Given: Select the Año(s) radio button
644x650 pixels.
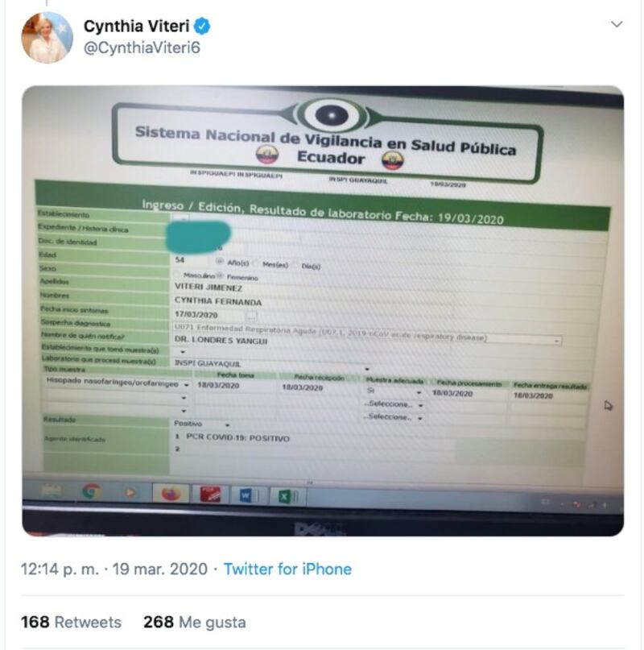Looking at the screenshot, I should [x=220, y=261].
